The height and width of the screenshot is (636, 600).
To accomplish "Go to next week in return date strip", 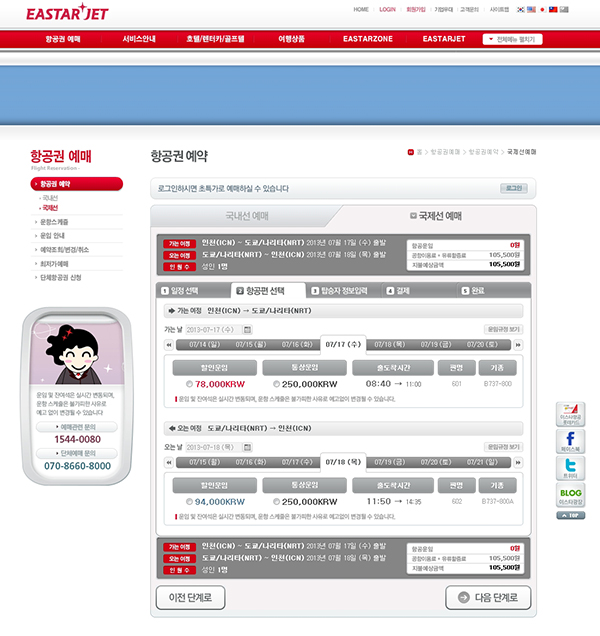I will (518, 463).
